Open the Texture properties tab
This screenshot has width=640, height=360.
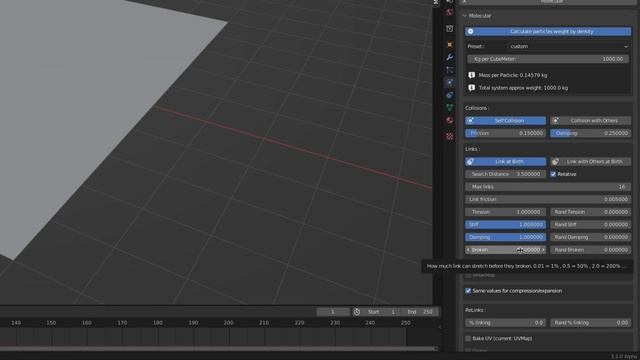(x=449, y=136)
